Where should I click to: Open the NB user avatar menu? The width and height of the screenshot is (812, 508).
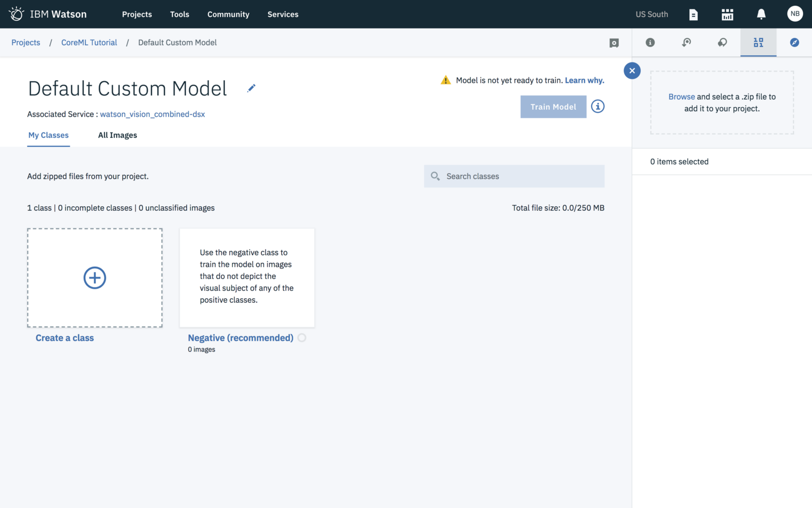[x=795, y=14]
